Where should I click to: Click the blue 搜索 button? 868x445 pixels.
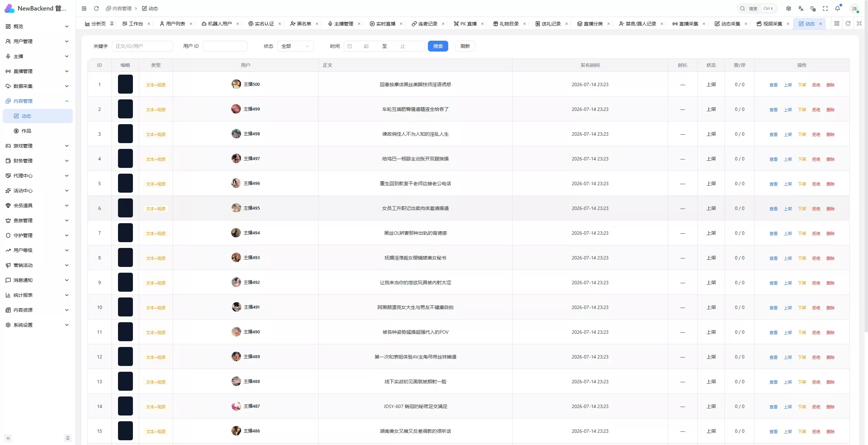[x=438, y=46]
